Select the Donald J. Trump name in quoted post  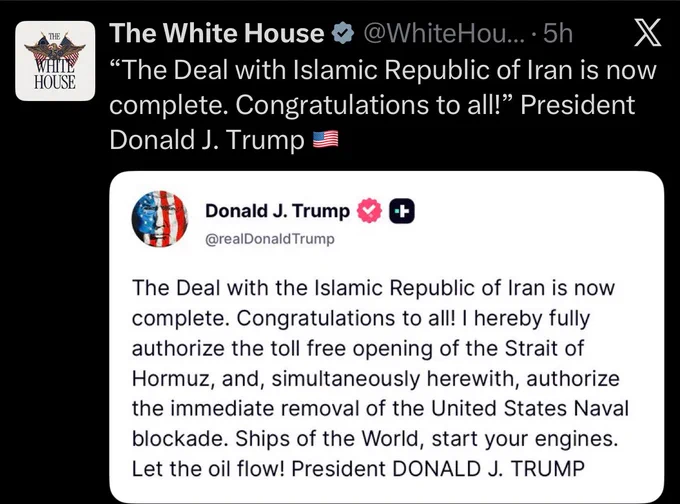[278, 211]
